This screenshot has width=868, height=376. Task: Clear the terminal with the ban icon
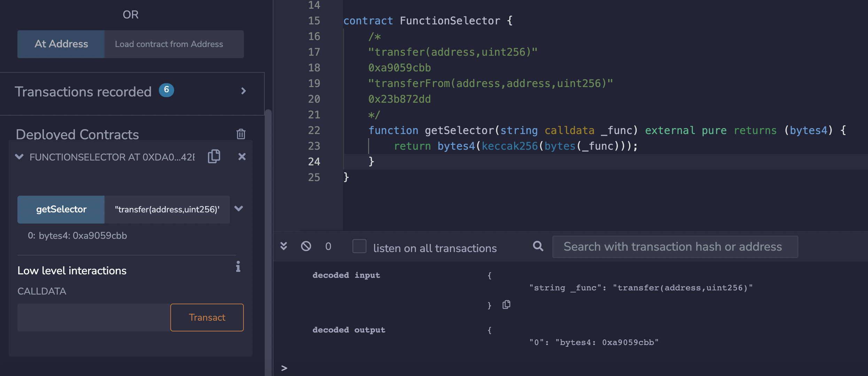pos(306,246)
